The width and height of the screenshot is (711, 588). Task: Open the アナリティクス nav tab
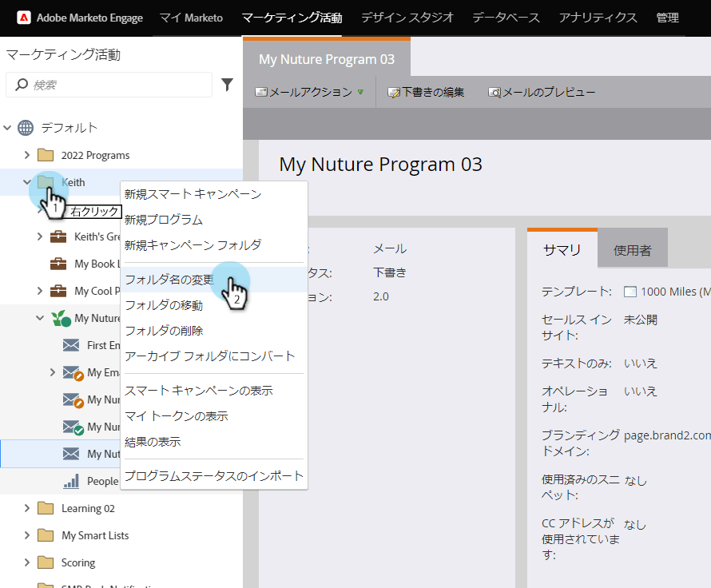click(x=598, y=18)
